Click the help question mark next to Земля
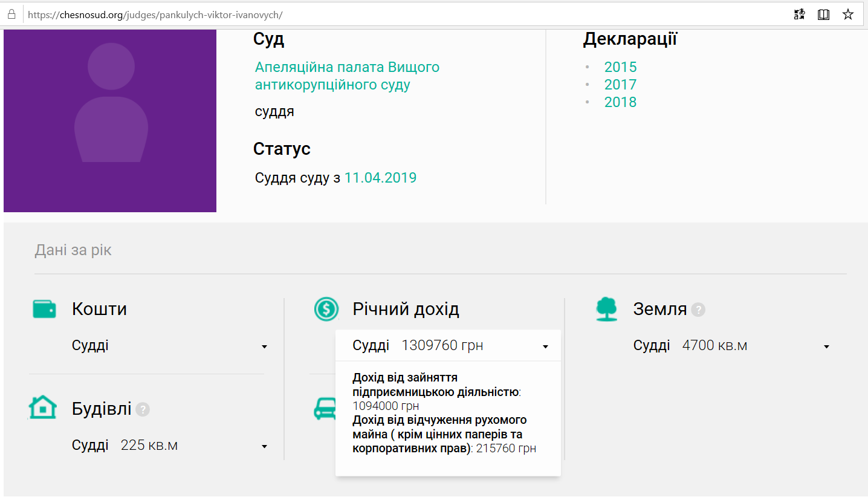This screenshot has width=868, height=497. pos(698,310)
